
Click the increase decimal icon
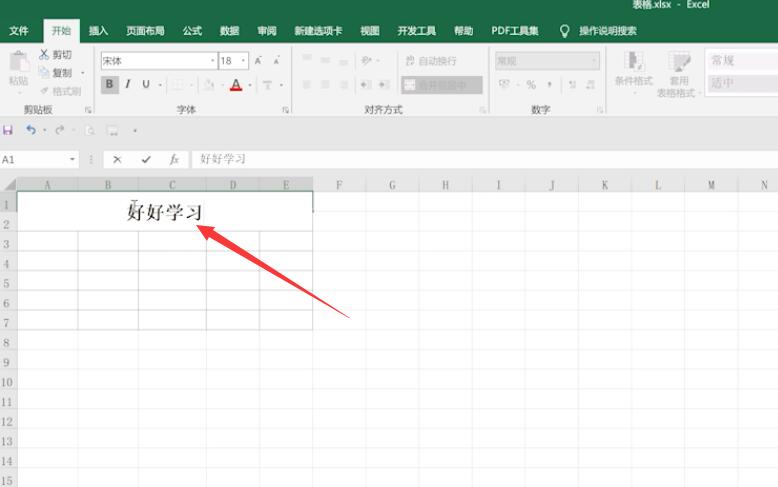[x=572, y=85]
